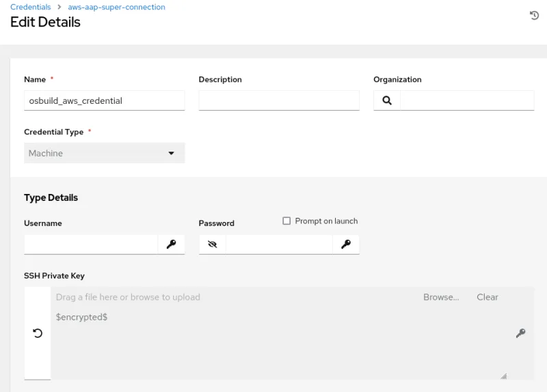Viewport: 547px width, 392px height.
Task: Expand the Credential Type dropdown
Action: pyautogui.click(x=104, y=153)
